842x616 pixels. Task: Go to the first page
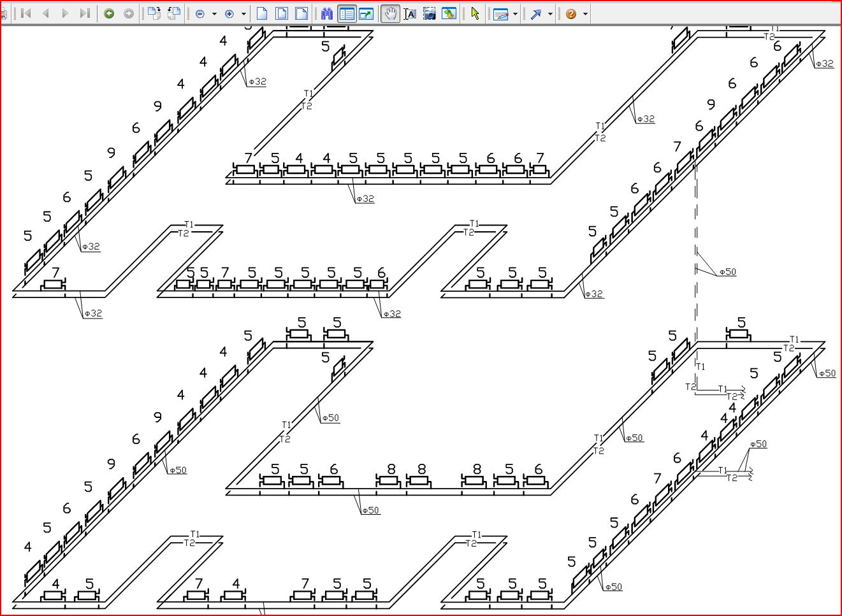26,13
